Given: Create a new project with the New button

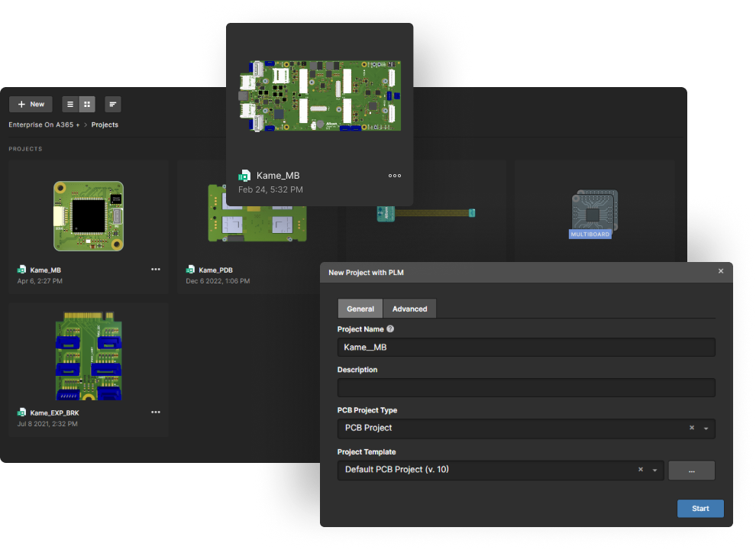Looking at the screenshot, I should coord(31,104).
